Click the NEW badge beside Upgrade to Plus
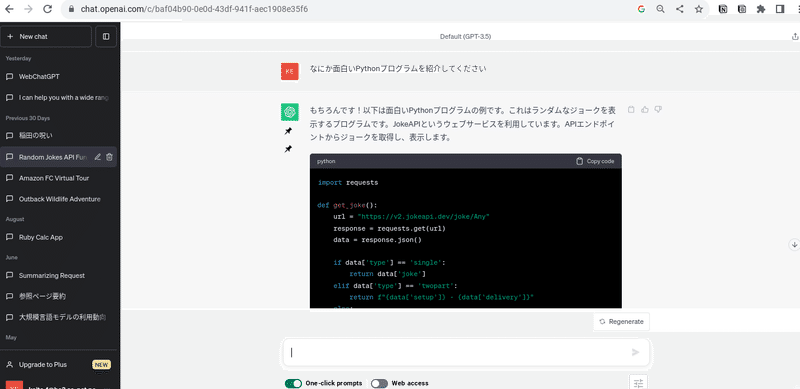Screen dimensions: 800x389 [102, 364]
